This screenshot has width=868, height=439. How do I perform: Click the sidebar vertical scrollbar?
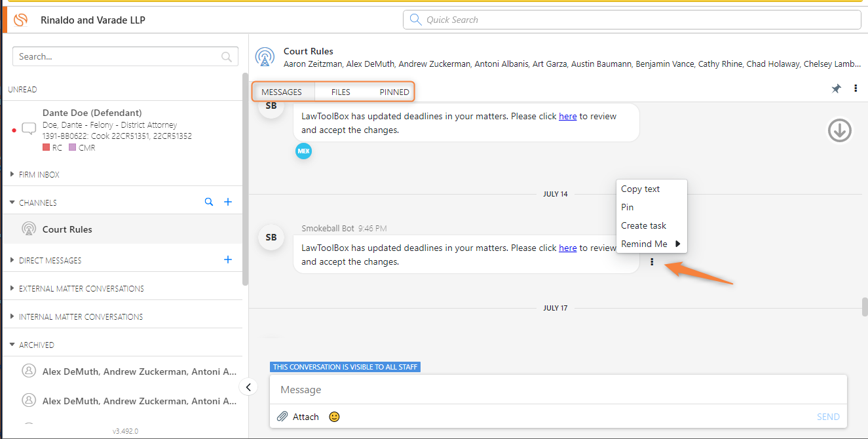click(x=245, y=178)
